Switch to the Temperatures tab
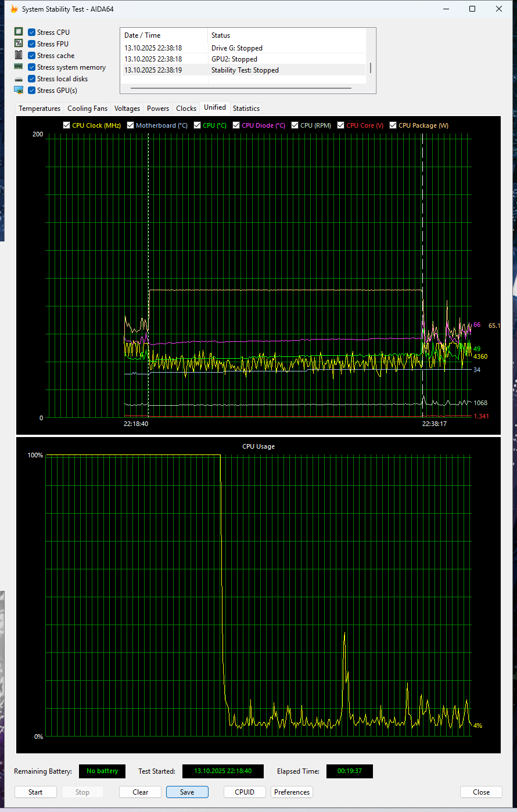Screen dimensions: 517x812 coord(39,108)
